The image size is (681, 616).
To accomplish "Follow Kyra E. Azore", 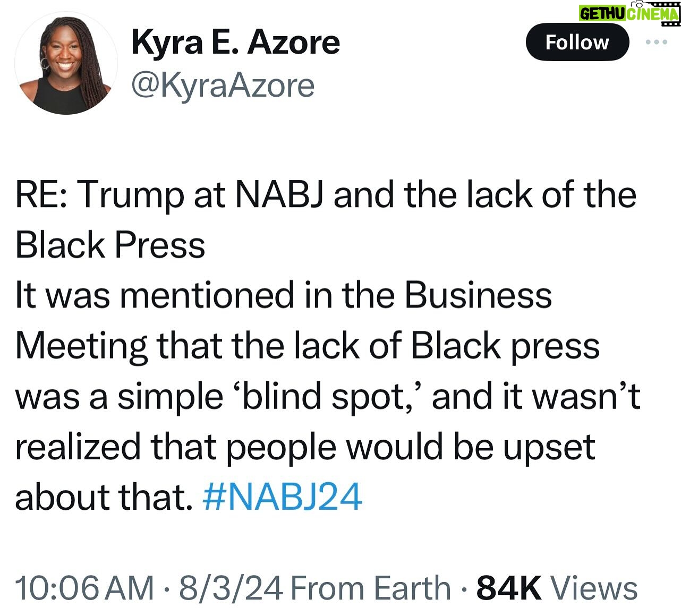I will (x=577, y=42).
